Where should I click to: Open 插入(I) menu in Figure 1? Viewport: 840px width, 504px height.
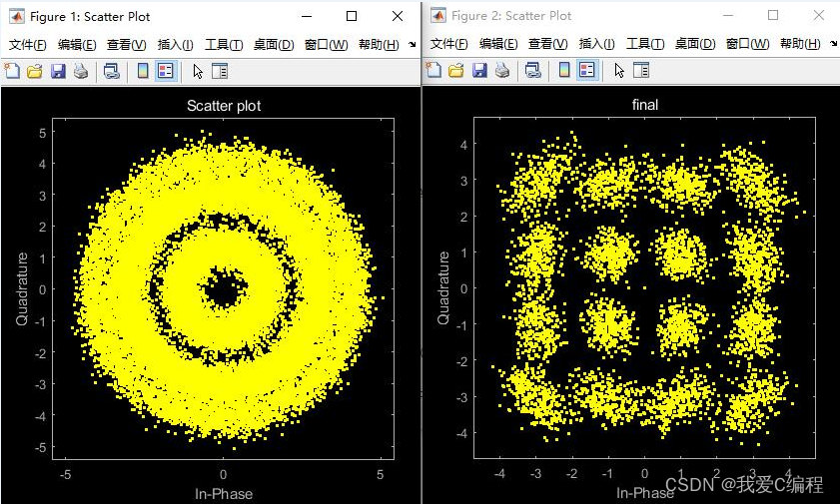(x=176, y=45)
